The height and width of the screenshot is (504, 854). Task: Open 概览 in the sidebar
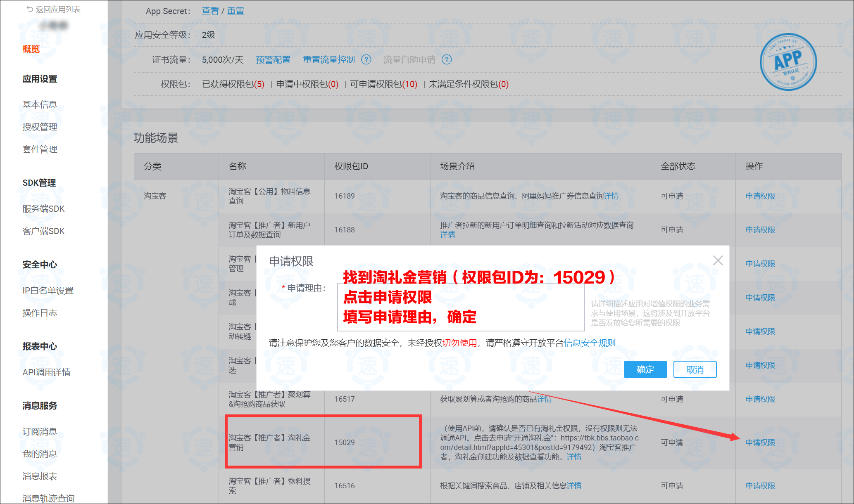[31, 49]
